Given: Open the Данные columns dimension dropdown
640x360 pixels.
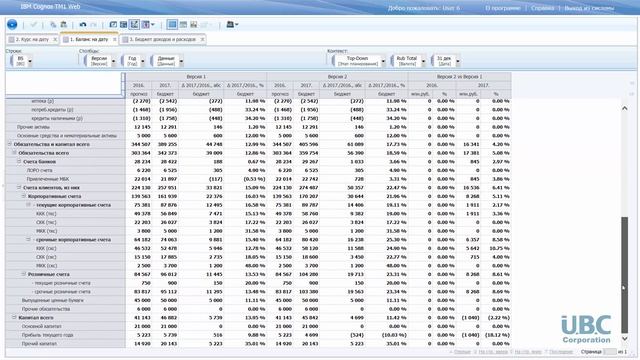Looking at the screenshot, I should (x=181, y=61).
